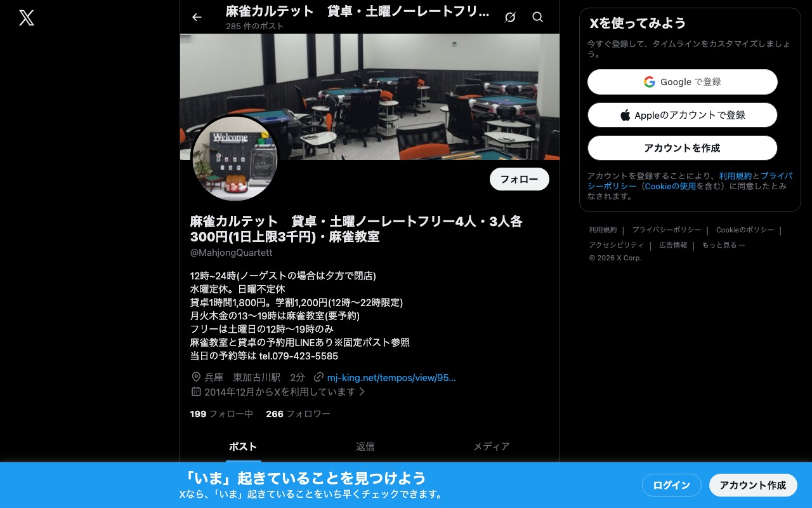
Task: Expand the join date details via the chevron
Action: [x=362, y=392]
